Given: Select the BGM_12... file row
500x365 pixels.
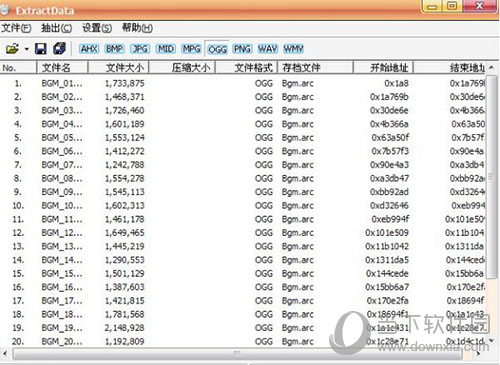Looking at the screenshot, I should (243, 233).
